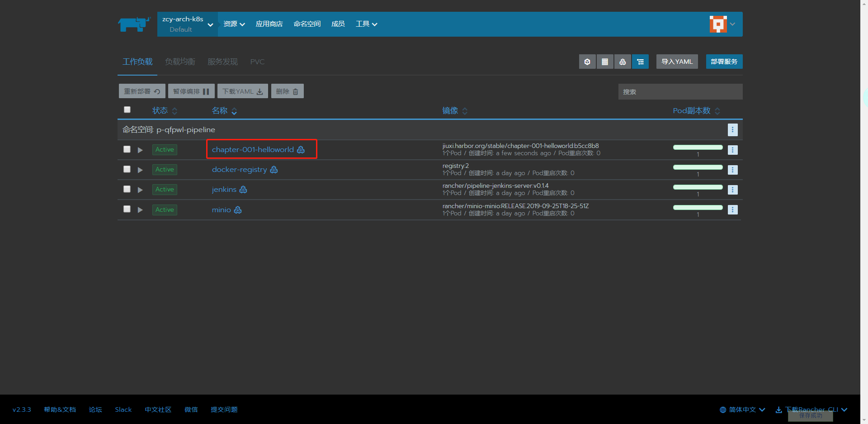The height and width of the screenshot is (424, 868).
Task: Click the 暂停编排 button
Action: pyautogui.click(x=191, y=91)
